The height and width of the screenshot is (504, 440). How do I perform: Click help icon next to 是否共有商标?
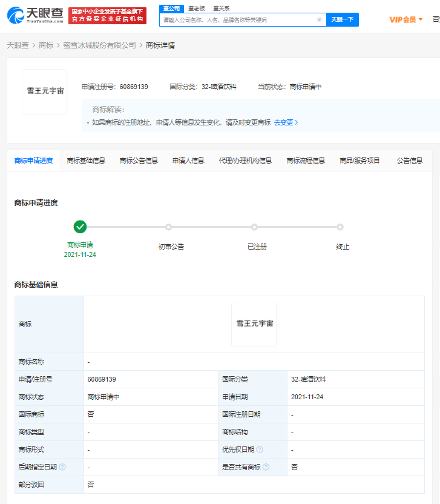click(266, 467)
